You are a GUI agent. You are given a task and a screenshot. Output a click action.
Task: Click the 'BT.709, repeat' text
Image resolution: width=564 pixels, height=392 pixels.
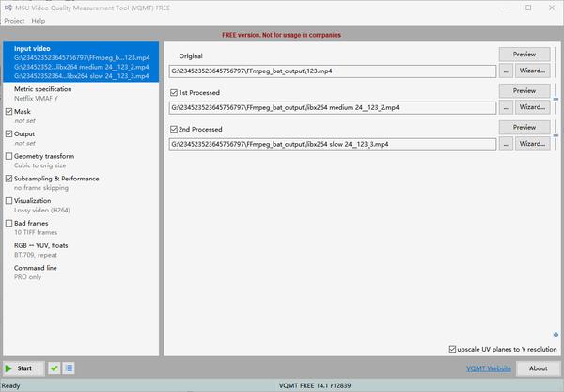pyautogui.click(x=36, y=255)
